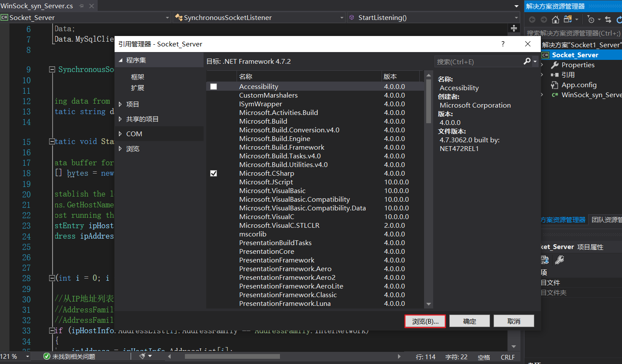Click the back arrow in Solution Explorer toolbar
Screen dimensions: 622x364
point(532,20)
